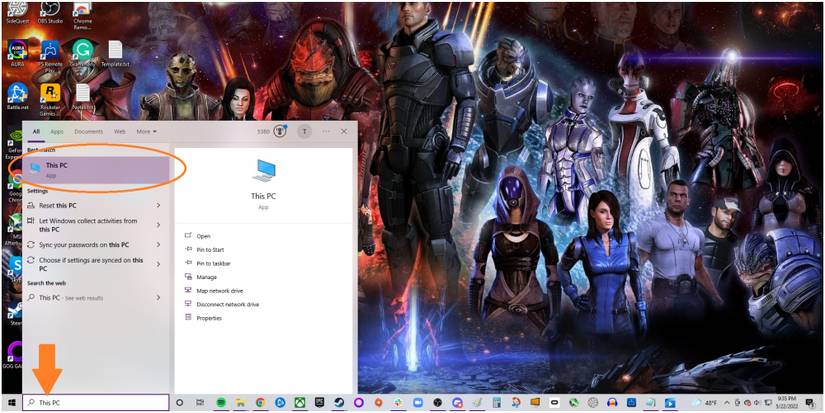This screenshot has width=825, height=413.
Task: Click the rewards trophy icon in search panel
Action: tap(279, 132)
